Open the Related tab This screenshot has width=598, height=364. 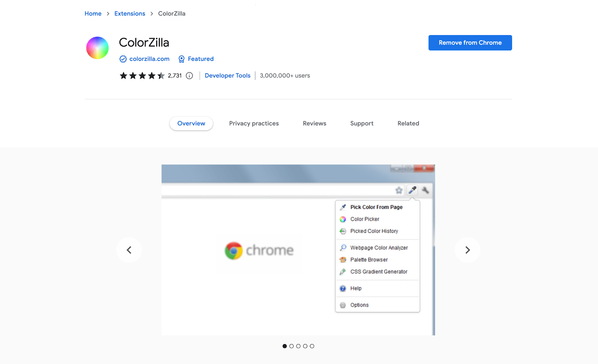(409, 123)
